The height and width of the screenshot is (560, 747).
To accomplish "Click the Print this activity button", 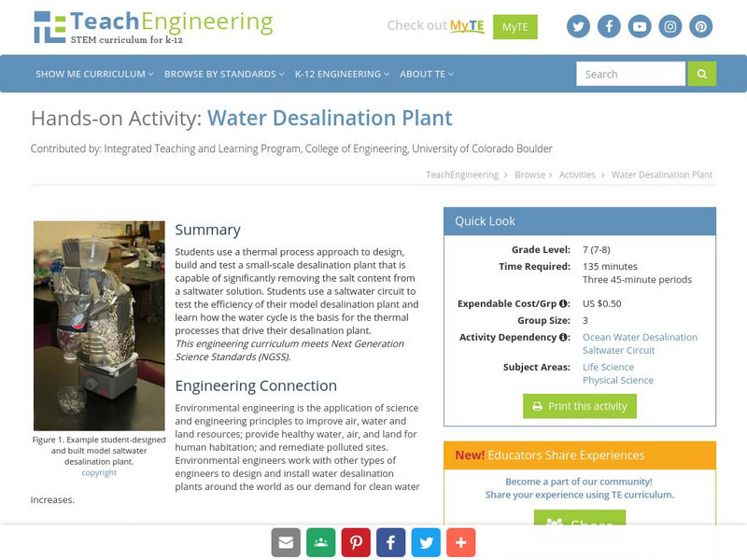I will (x=579, y=406).
